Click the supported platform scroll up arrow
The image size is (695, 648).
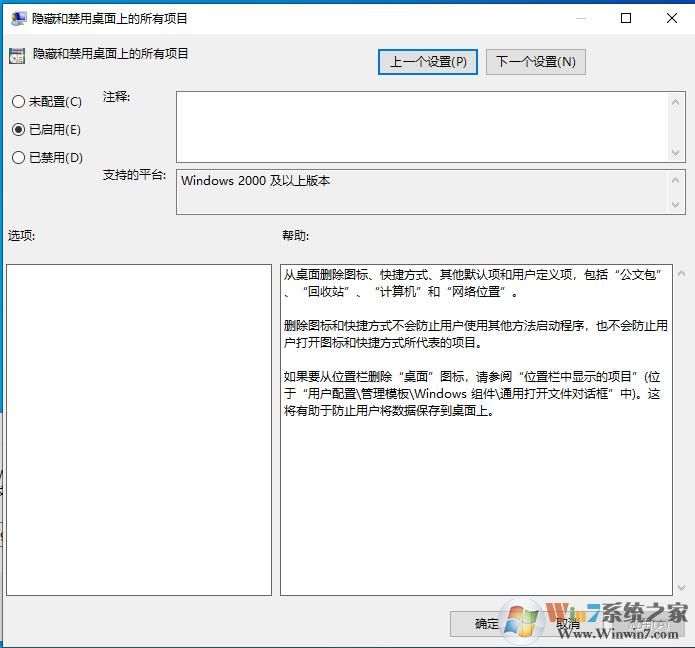click(x=675, y=180)
